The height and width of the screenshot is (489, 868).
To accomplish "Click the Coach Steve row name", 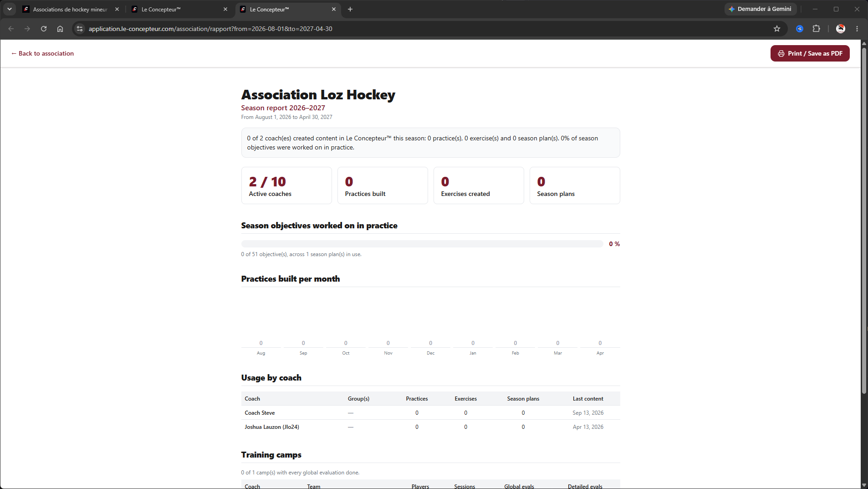I will (x=260, y=413).
